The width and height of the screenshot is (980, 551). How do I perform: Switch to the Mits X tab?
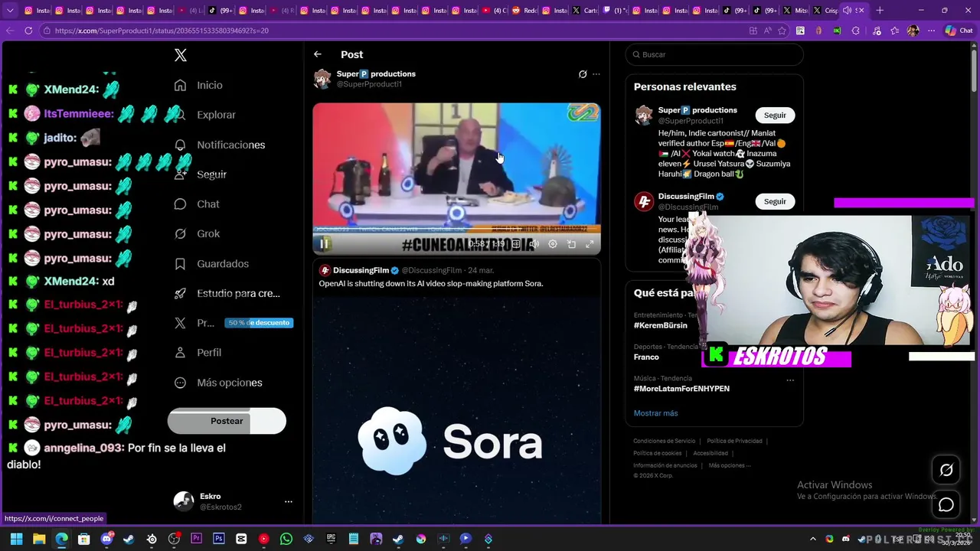pyautogui.click(x=795, y=10)
